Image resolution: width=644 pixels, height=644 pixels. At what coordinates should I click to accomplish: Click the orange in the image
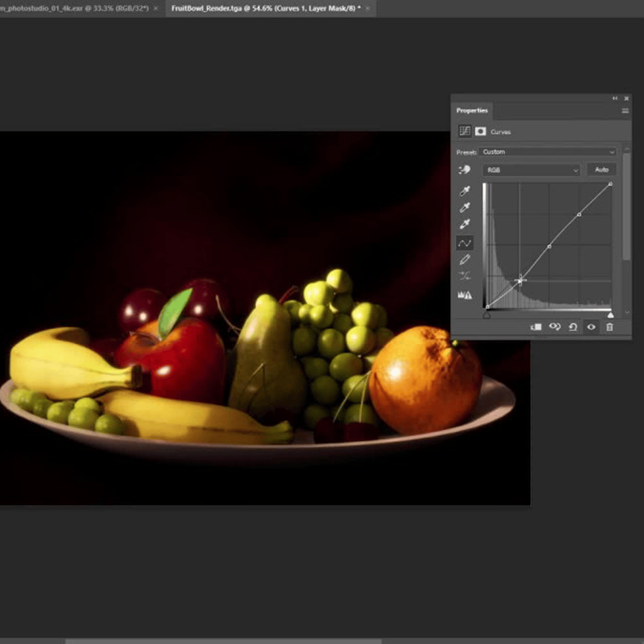pos(426,379)
